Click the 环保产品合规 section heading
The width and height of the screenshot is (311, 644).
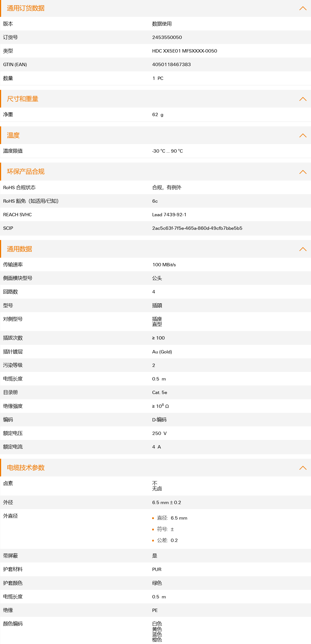click(x=26, y=172)
